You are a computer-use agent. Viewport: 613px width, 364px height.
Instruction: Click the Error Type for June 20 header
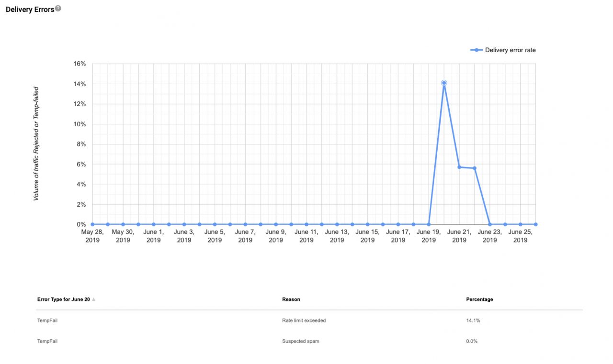click(63, 299)
